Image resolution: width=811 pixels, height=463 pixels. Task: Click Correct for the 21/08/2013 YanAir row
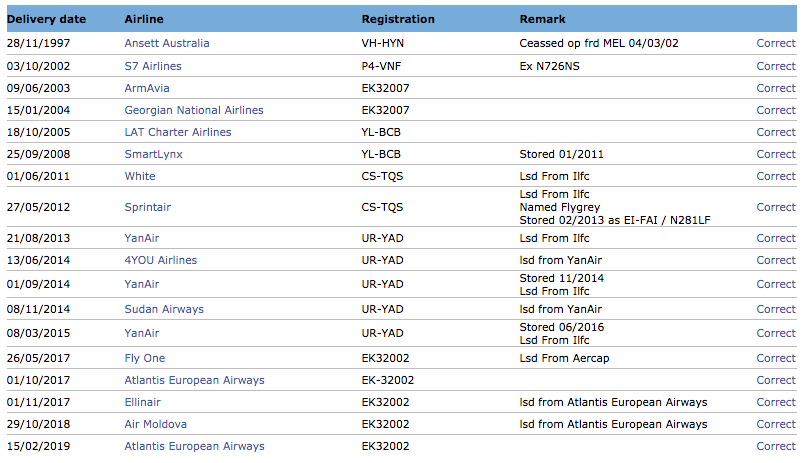coord(776,238)
